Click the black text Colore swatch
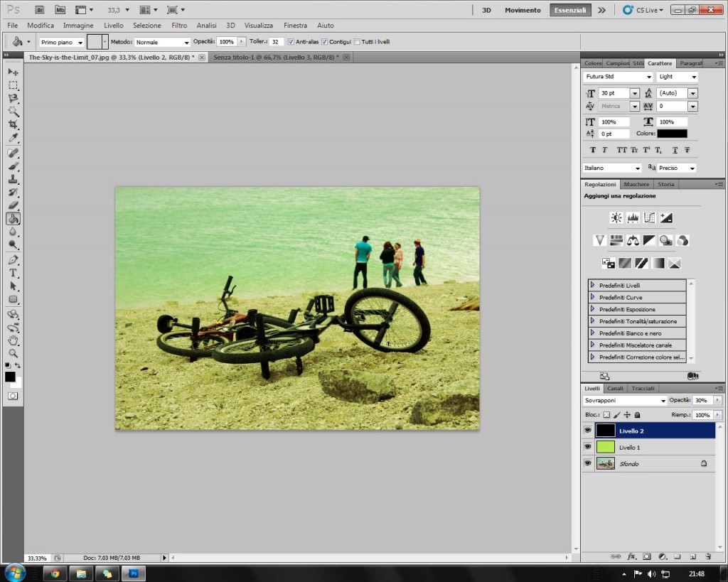 point(672,134)
